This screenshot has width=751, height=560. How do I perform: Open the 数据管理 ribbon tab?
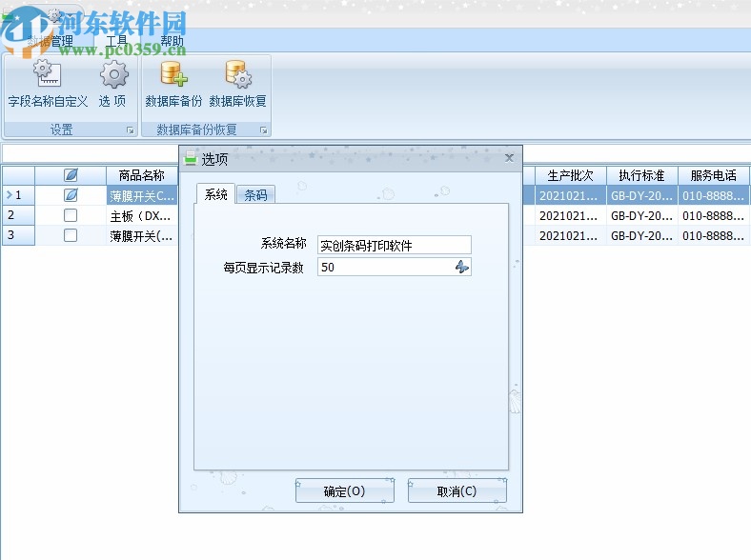point(51,41)
